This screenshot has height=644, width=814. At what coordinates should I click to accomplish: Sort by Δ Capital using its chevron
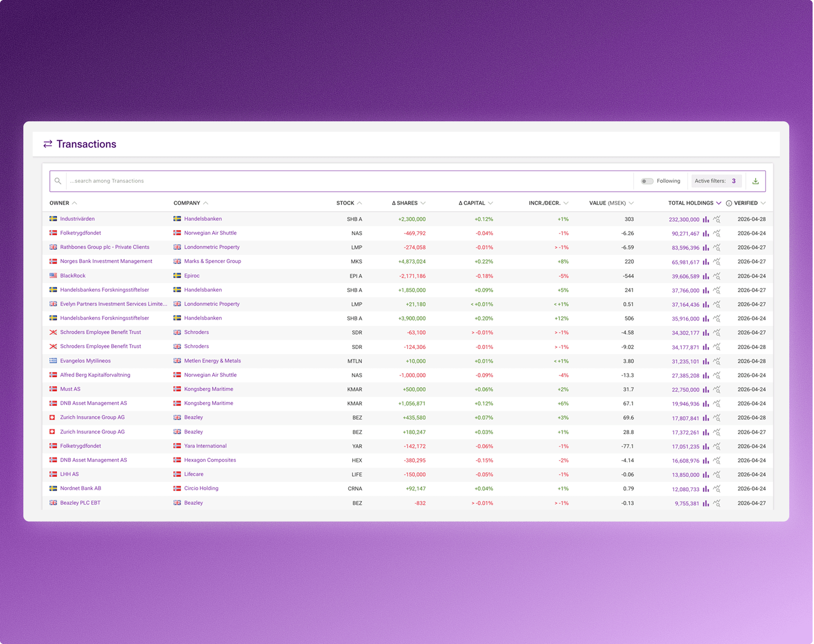coord(490,203)
